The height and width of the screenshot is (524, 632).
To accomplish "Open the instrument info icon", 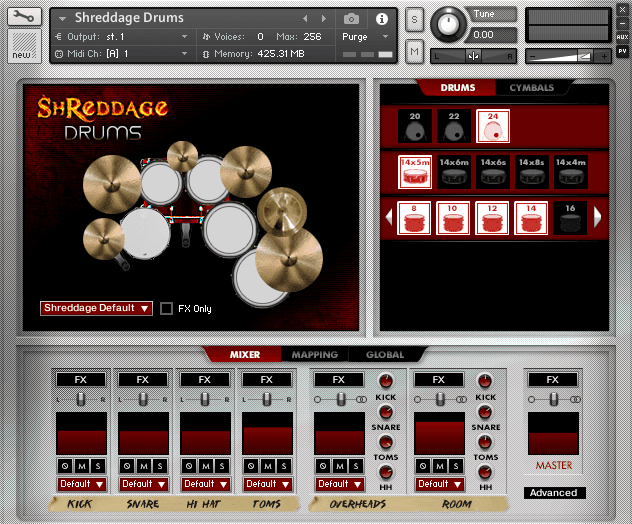I will tap(381, 19).
